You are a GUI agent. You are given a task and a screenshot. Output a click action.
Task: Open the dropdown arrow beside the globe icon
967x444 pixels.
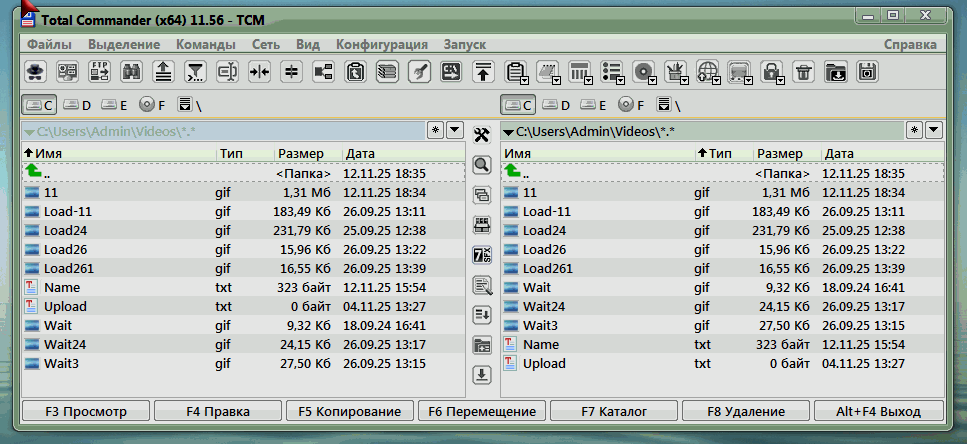click(718, 79)
